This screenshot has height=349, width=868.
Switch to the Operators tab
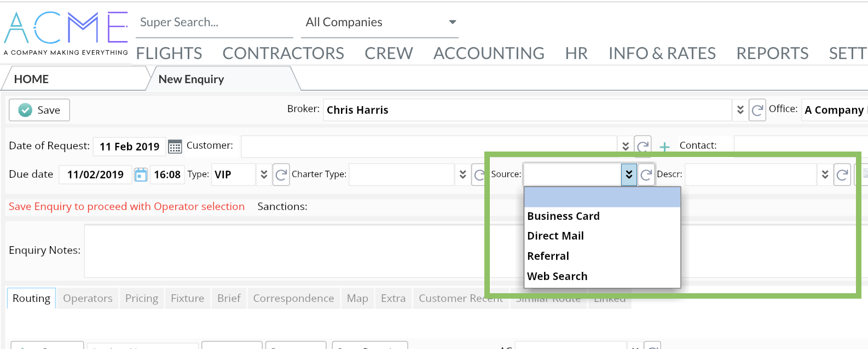(88, 298)
